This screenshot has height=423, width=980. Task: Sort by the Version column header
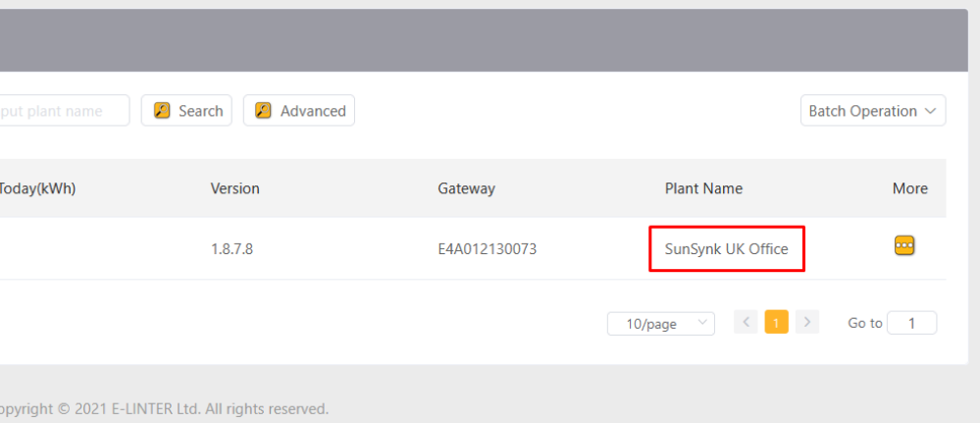[235, 188]
